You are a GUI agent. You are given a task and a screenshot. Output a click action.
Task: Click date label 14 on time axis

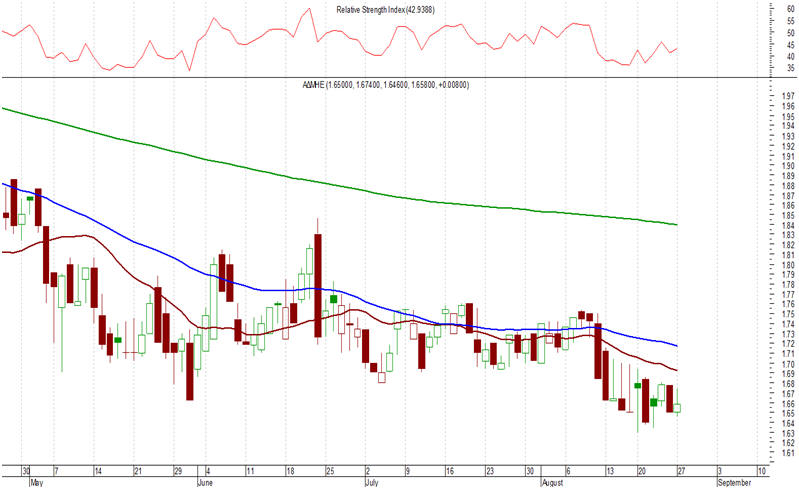pos(98,471)
